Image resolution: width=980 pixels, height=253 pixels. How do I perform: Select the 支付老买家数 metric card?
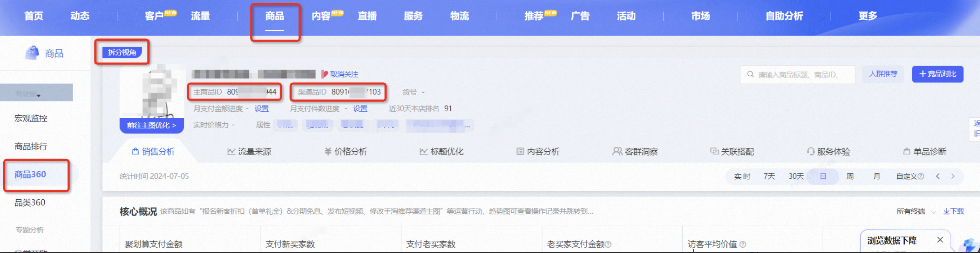[x=471, y=240]
